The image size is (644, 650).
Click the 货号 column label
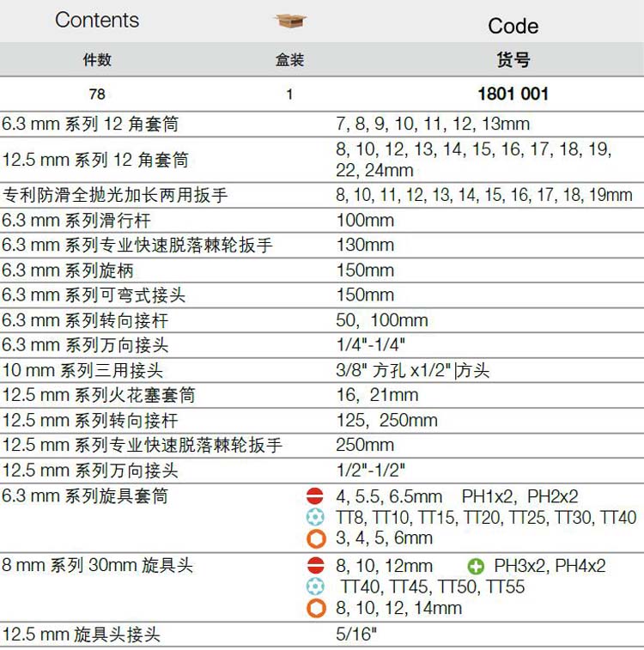click(513, 60)
